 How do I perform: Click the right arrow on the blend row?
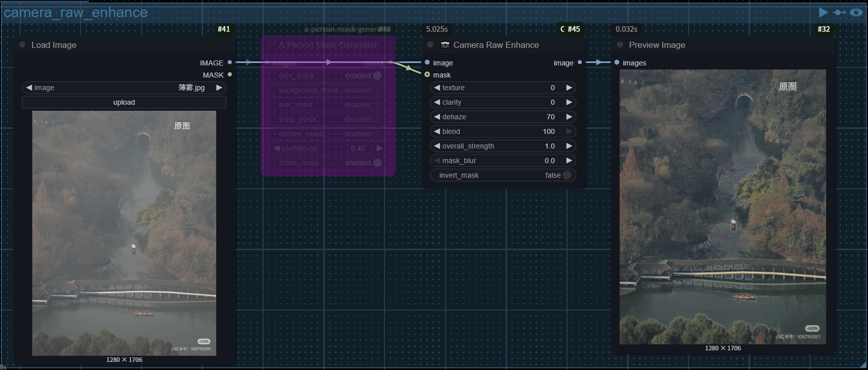pos(569,131)
